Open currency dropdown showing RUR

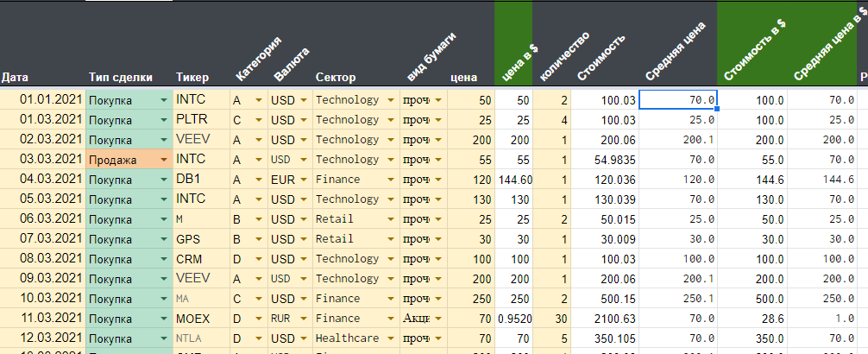[x=304, y=319]
